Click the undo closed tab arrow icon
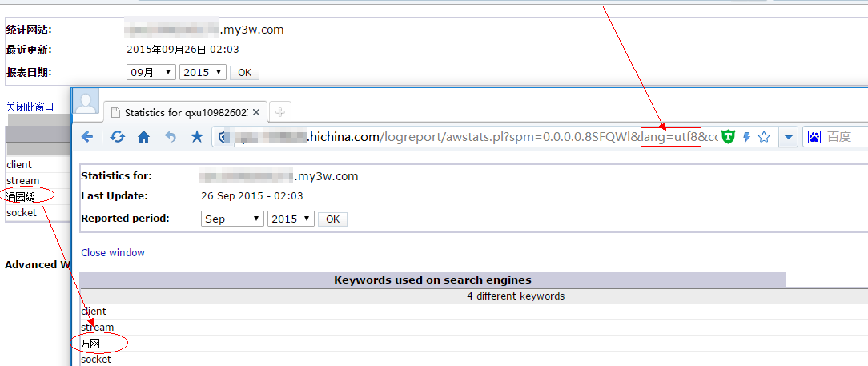868x366 pixels. [171, 137]
